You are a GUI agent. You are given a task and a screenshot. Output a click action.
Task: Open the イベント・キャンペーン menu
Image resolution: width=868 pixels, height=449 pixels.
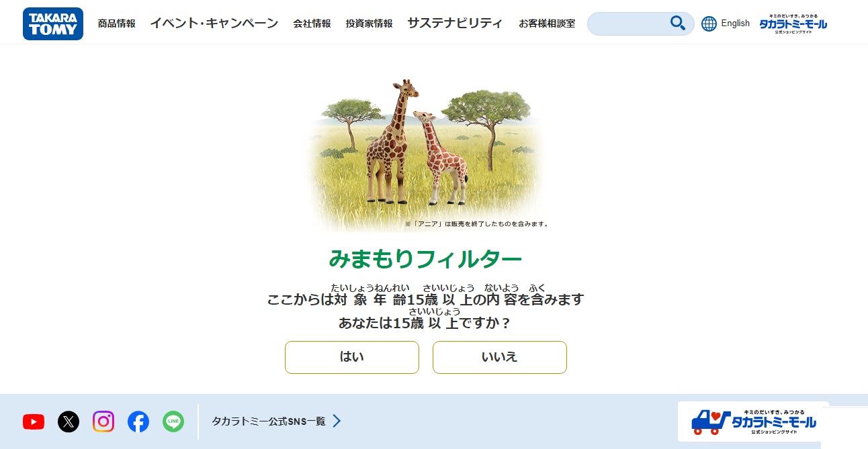point(214,23)
